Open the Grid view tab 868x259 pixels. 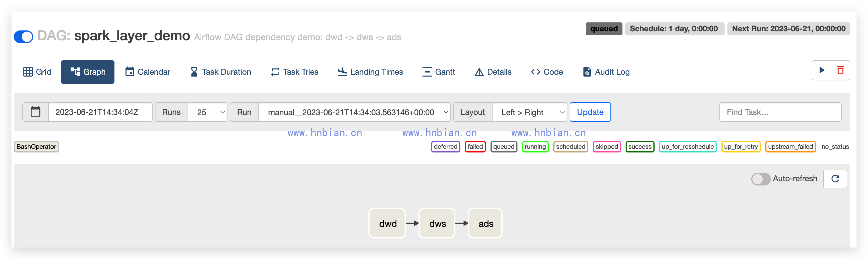(37, 72)
